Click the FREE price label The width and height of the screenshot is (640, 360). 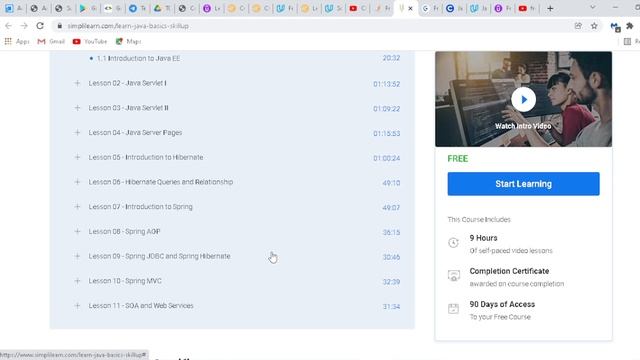click(458, 159)
